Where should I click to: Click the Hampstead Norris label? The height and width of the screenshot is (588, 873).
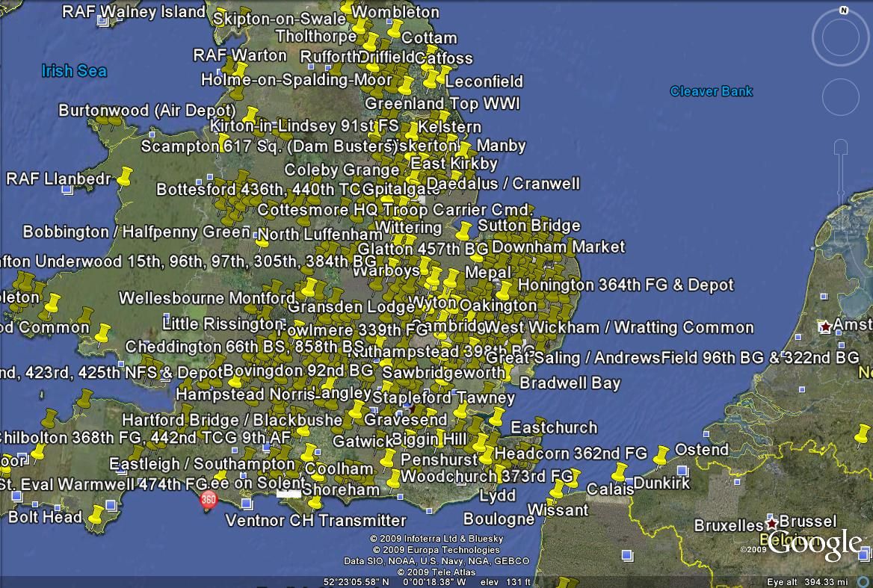pyautogui.click(x=246, y=394)
